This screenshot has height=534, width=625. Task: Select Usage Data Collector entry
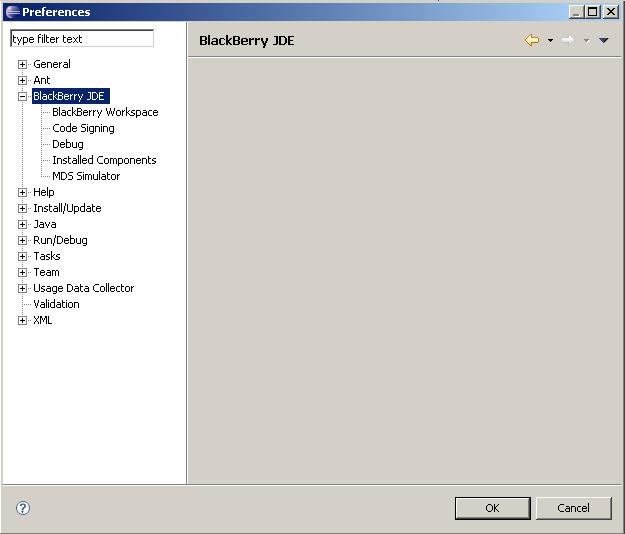point(83,288)
